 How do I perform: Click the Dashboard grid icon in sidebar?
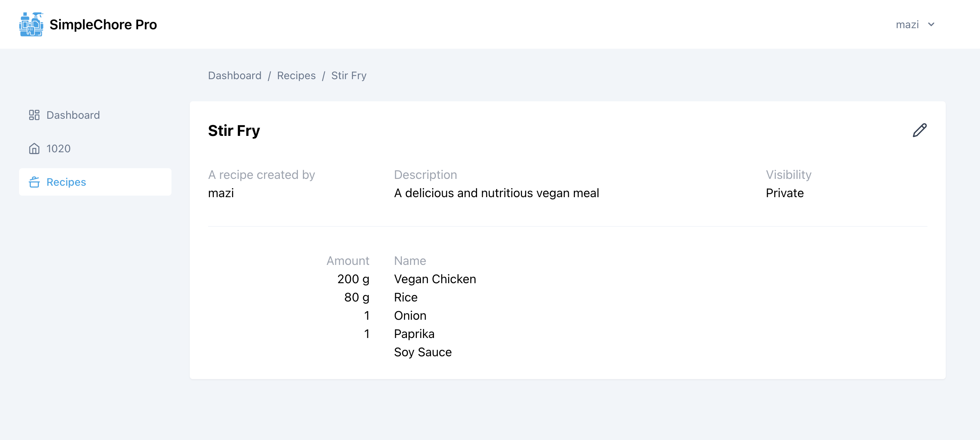pos(34,115)
